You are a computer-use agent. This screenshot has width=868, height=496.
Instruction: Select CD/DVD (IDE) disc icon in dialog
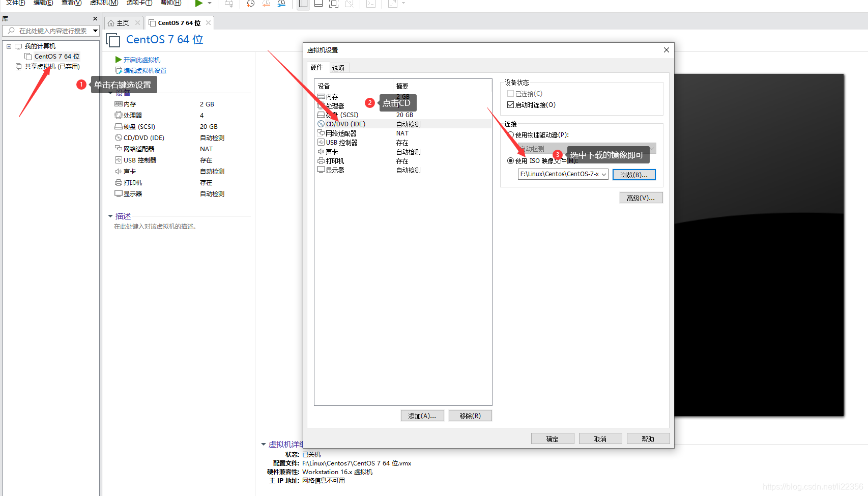(321, 124)
